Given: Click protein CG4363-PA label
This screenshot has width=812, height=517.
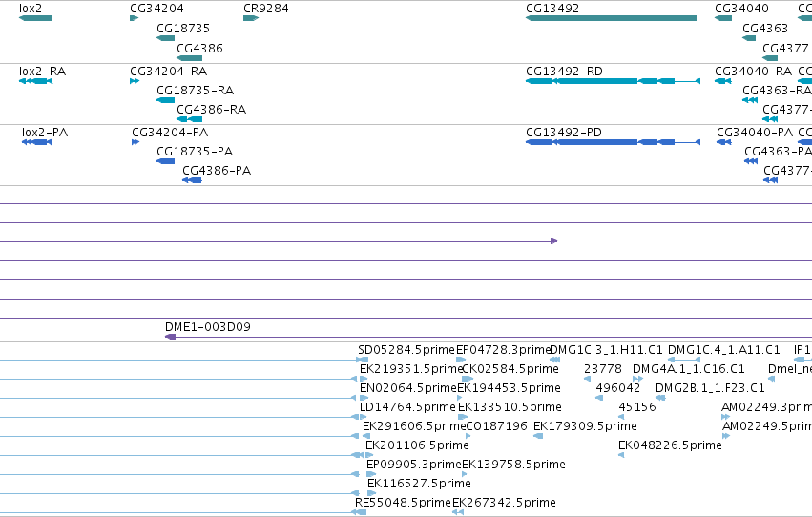Looking at the screenshot, I should pyautogui.click(x=779, y=151).
